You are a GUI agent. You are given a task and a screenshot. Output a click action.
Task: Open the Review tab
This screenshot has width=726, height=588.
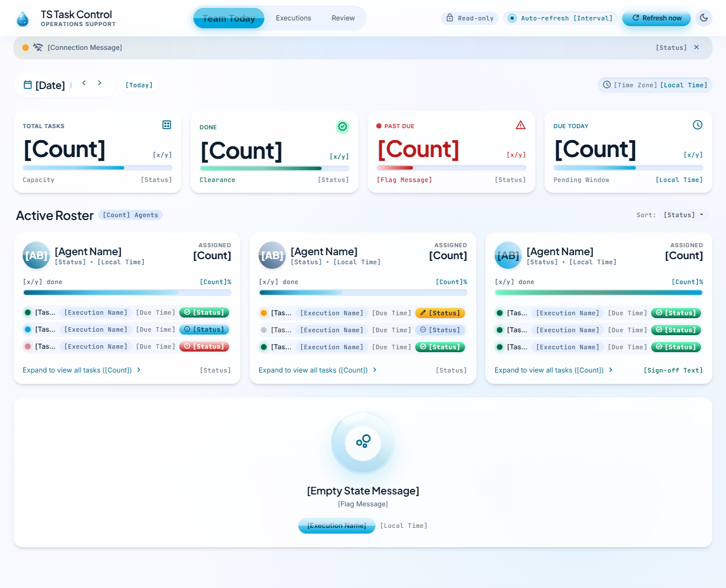(343, 18)
